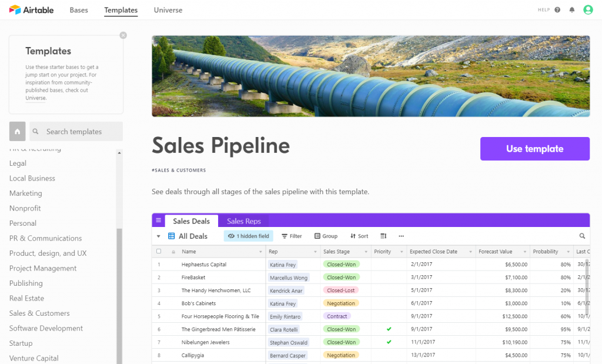
Task: Select the Sales & Customers category
Action: tap(39, 313)
